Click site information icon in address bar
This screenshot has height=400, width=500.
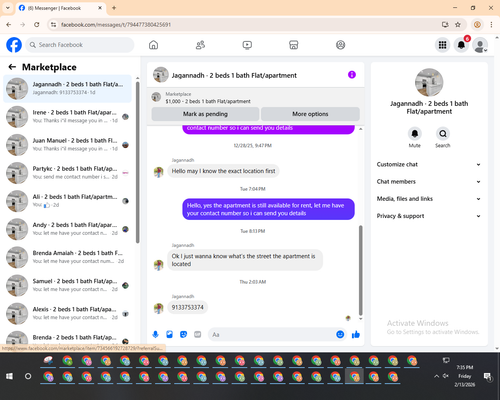pyautogui.click(x=53, y=24)
